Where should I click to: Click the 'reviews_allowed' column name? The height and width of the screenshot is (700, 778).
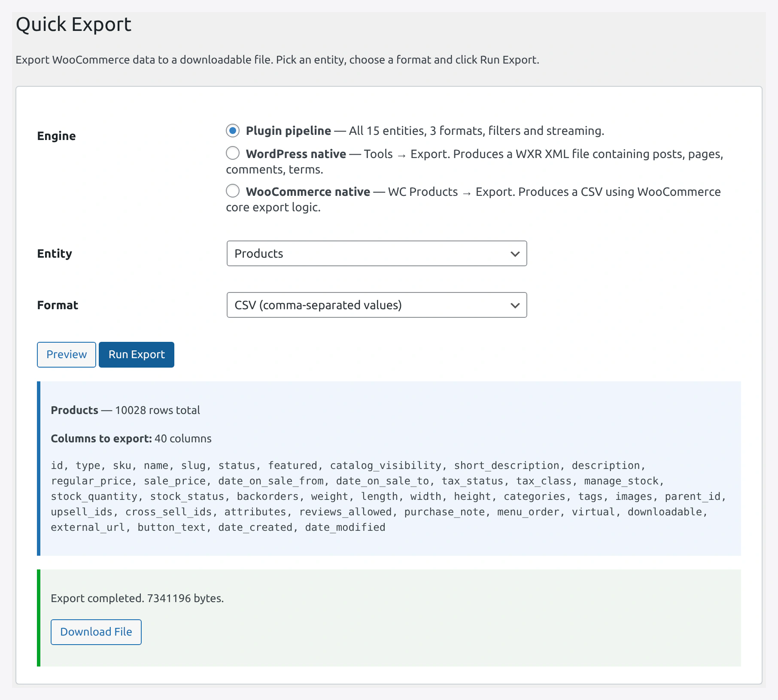[x=345, y=512]
